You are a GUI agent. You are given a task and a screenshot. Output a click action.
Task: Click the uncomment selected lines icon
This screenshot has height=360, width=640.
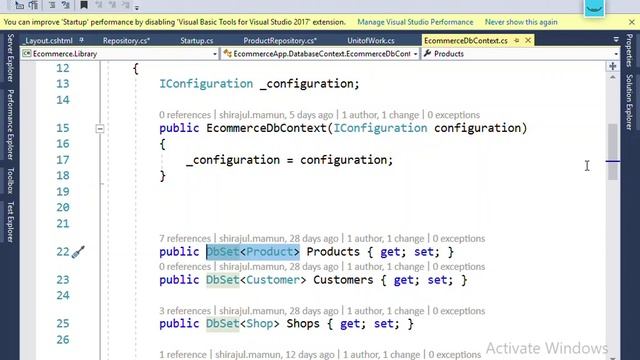pyautogui.click(x=66, y=5)
